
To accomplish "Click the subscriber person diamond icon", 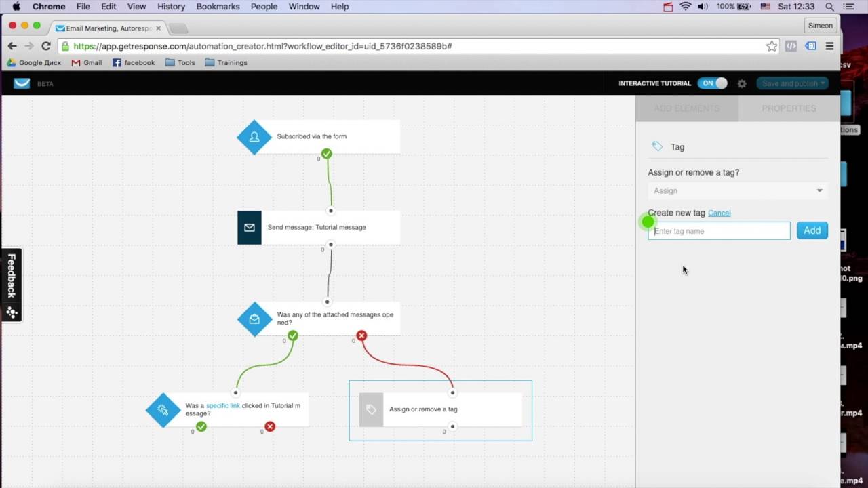I will [x=254, y=137].
